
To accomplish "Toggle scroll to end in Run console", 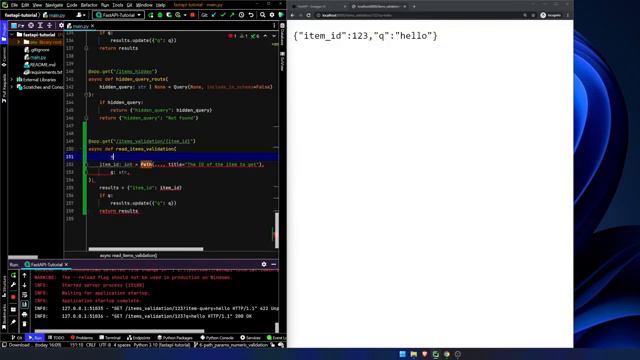I will (24, 304).
